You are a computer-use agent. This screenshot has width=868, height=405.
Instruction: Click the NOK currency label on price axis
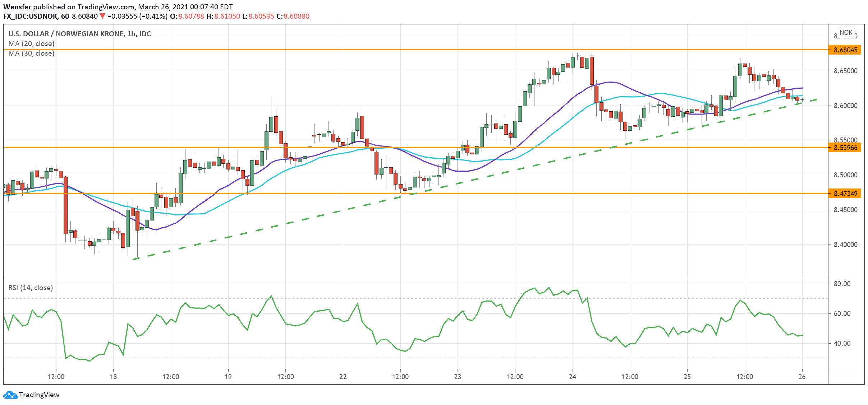pyautogui.click(x=846, y=32)
